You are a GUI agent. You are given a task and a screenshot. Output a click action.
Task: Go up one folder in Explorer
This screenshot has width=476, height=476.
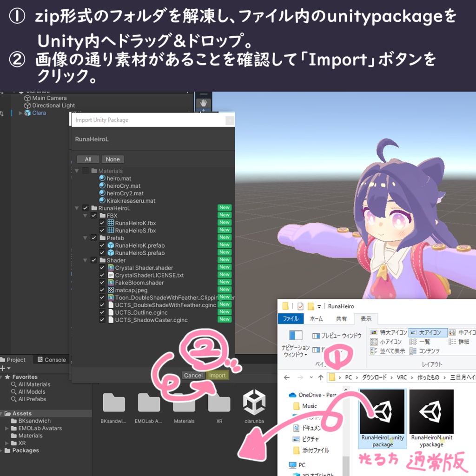coord(321,377)
